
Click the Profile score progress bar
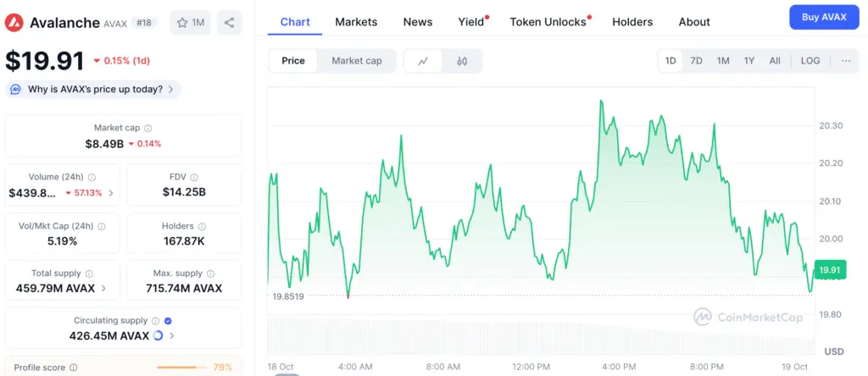click(182, 368)
